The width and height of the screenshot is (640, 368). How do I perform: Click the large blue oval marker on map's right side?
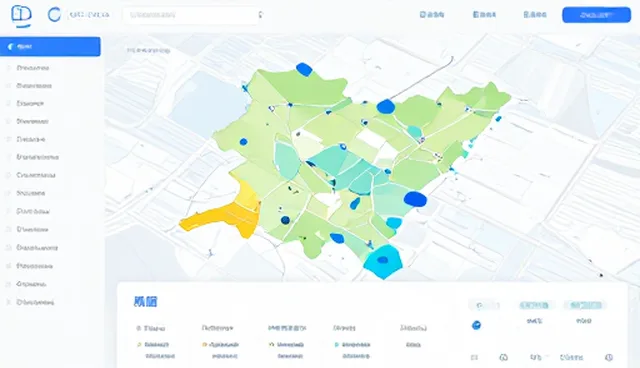tap(415, 199)
